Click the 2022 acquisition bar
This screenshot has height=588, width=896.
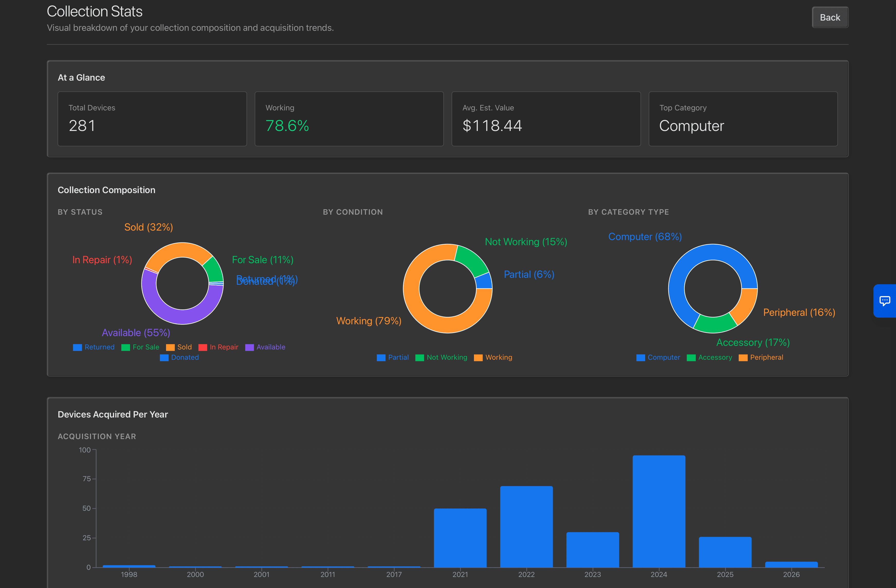point(526,527)
